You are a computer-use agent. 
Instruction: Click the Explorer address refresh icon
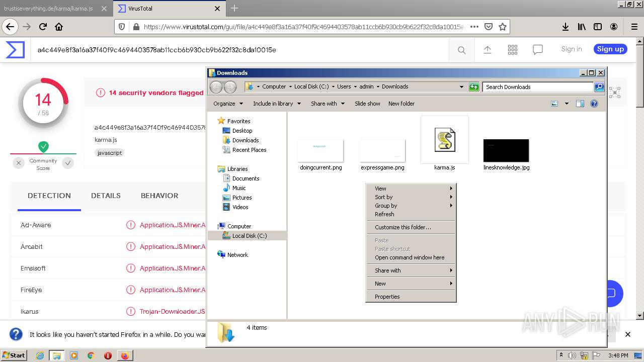[474, 87]
